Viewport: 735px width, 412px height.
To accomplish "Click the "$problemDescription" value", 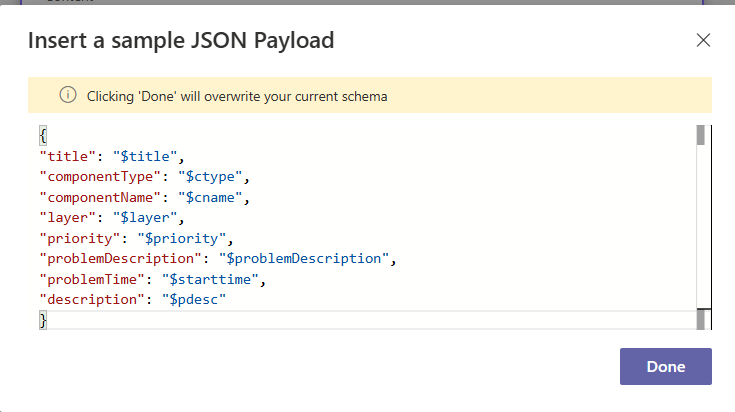I will pyautogui.click(x=303, y=258).
